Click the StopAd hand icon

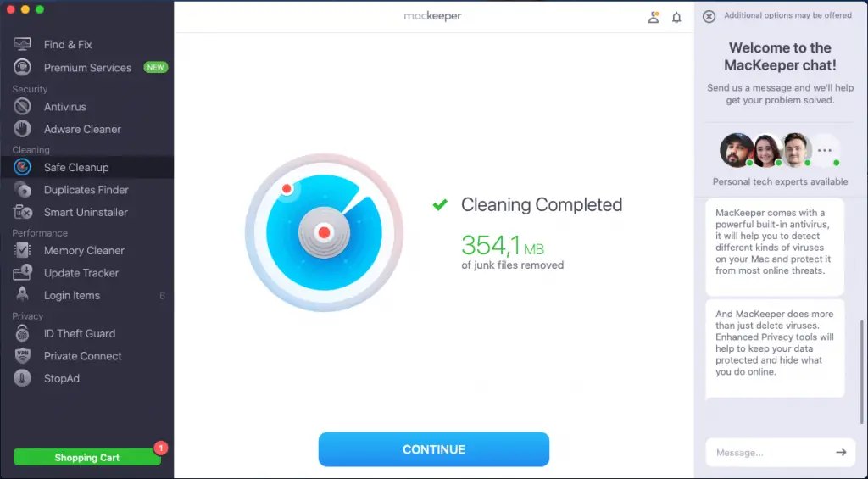22,378
